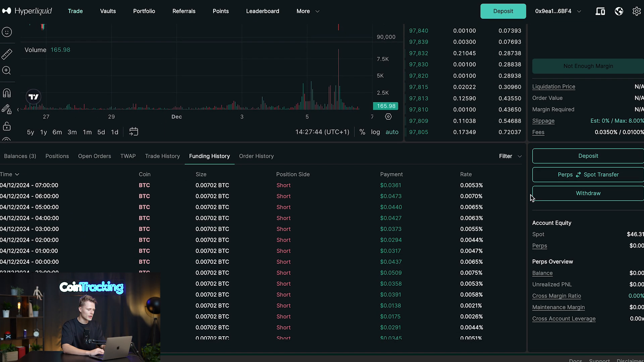Go to the Leaderboard page

262,11
